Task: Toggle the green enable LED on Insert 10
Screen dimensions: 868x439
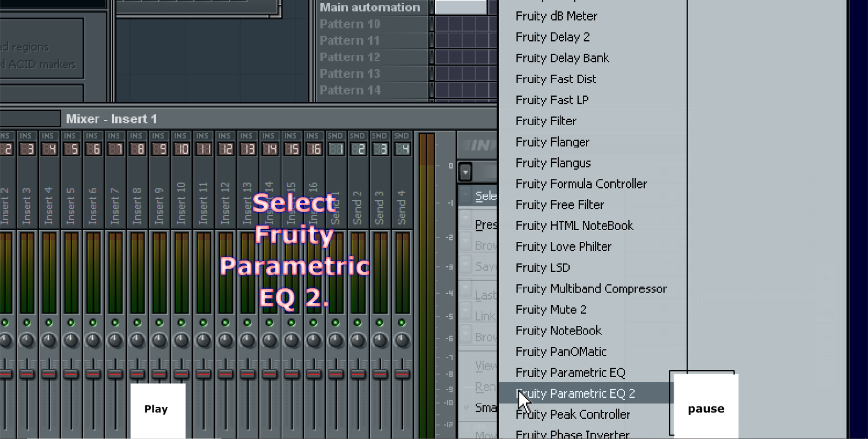Action: pyautogui.click(x=181, y=323)
